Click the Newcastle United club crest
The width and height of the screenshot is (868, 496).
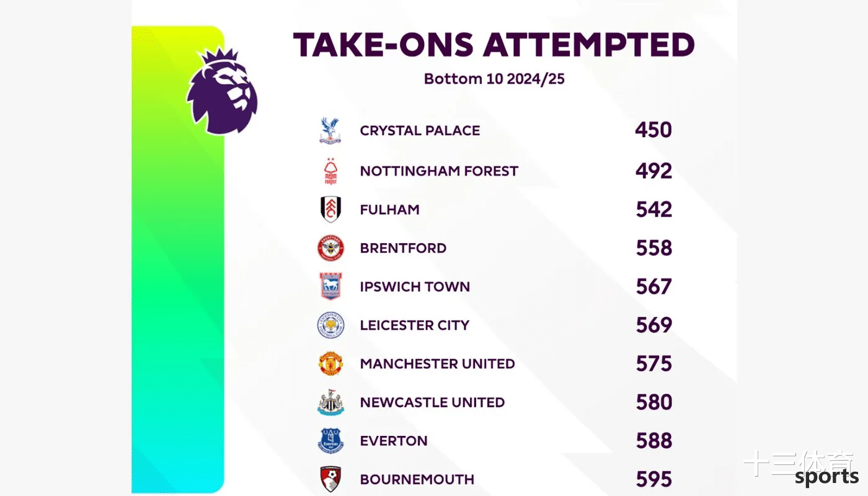330,402
